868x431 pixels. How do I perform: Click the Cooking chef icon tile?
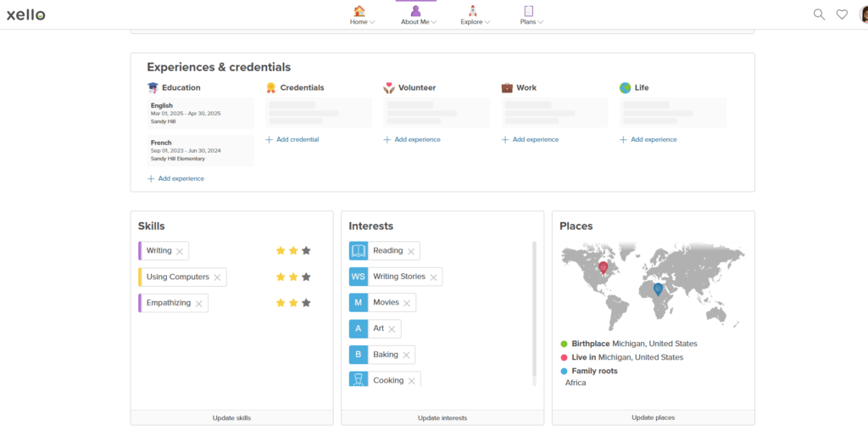pyautogui.click(x=359, y=380)
